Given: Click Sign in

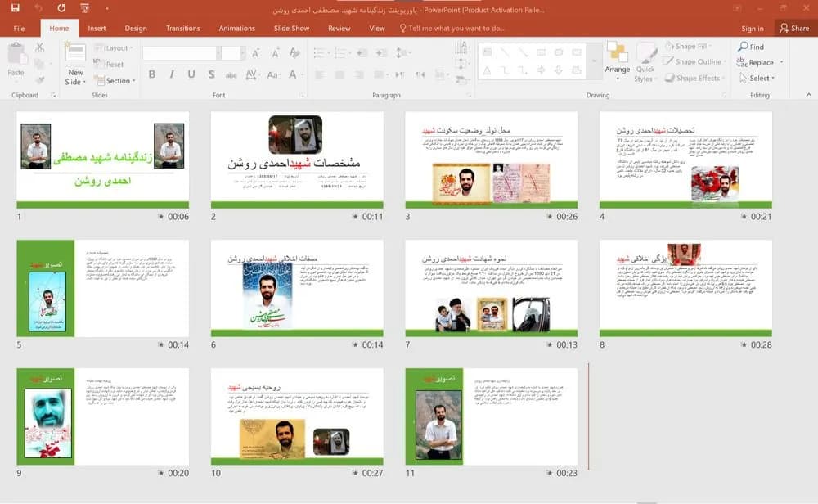Looking at the screenshot, I should (x=753, y=29).
